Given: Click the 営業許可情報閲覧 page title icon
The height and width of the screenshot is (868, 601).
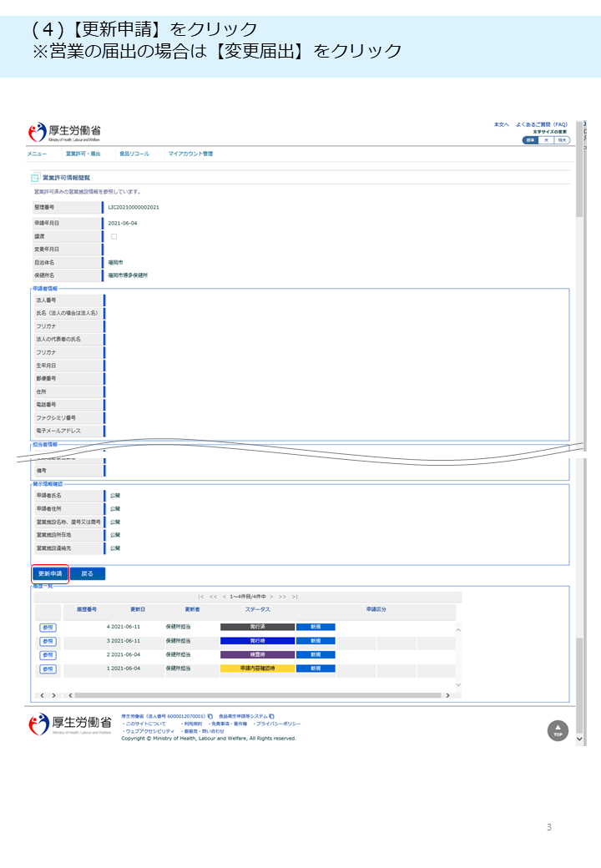Looking at the screenshot, I should [35, 178].
